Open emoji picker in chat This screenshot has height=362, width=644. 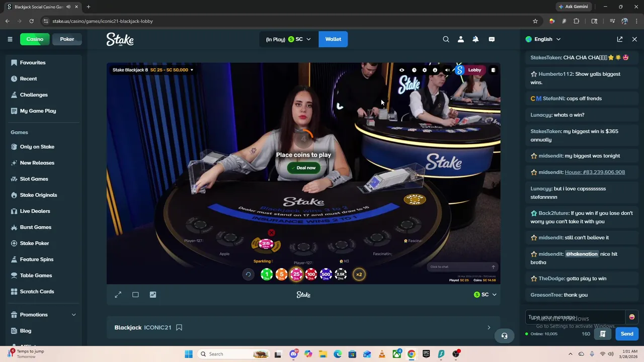click(632, 317)
